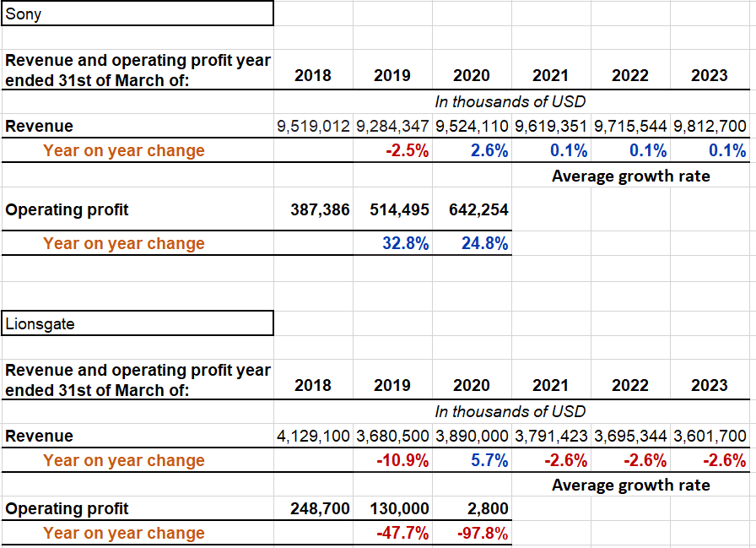Image resolution: width=756 pixels, height=548 pixels.
Task: Select Sony operating profit 514,495
Action: click(x=399, y=209)
